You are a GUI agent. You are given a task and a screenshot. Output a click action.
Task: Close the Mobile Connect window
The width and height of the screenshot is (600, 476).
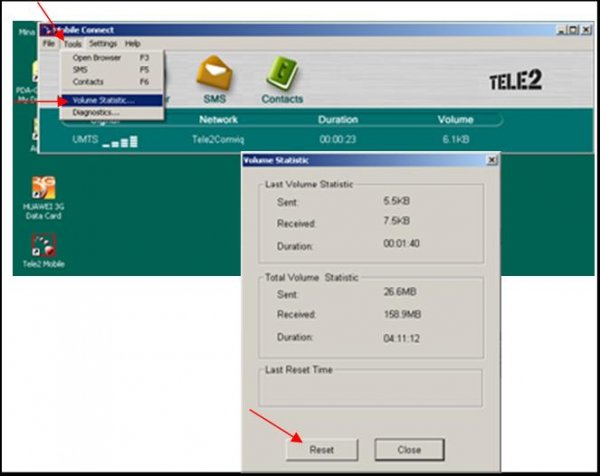pyautogui.click(x=586, y=30)
